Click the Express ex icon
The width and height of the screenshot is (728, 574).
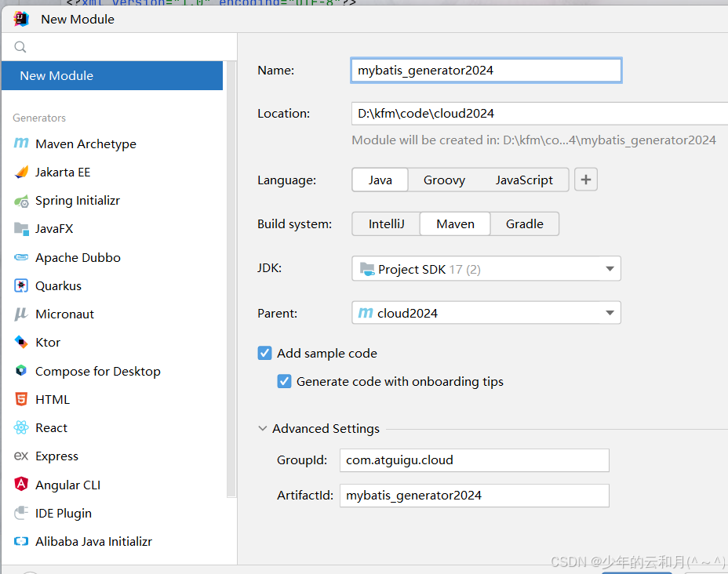[21, 456]
